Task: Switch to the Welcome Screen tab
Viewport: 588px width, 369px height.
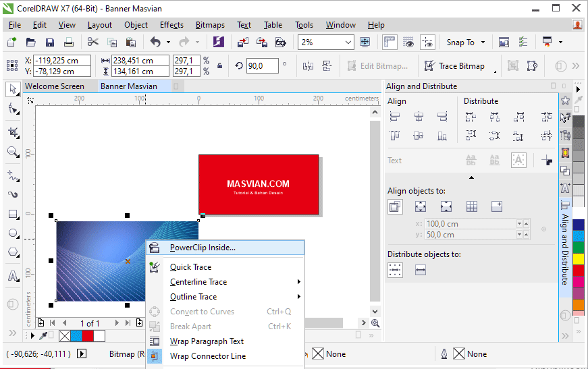Action: [55, 86]
